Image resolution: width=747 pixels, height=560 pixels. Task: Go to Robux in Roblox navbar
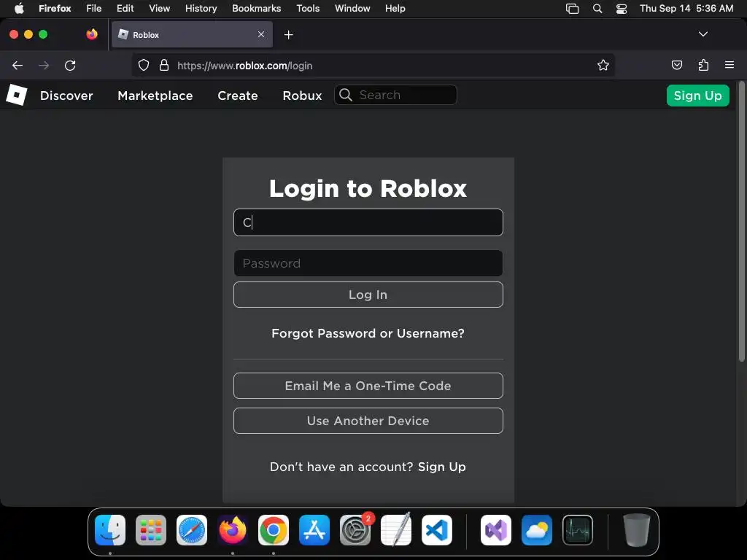(302, 96)
